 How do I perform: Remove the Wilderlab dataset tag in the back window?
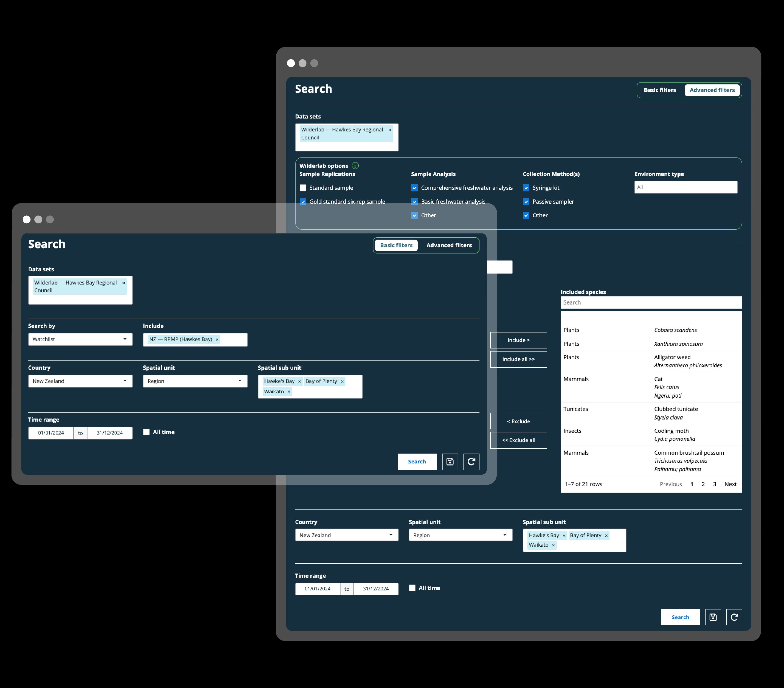pos(390,130)
